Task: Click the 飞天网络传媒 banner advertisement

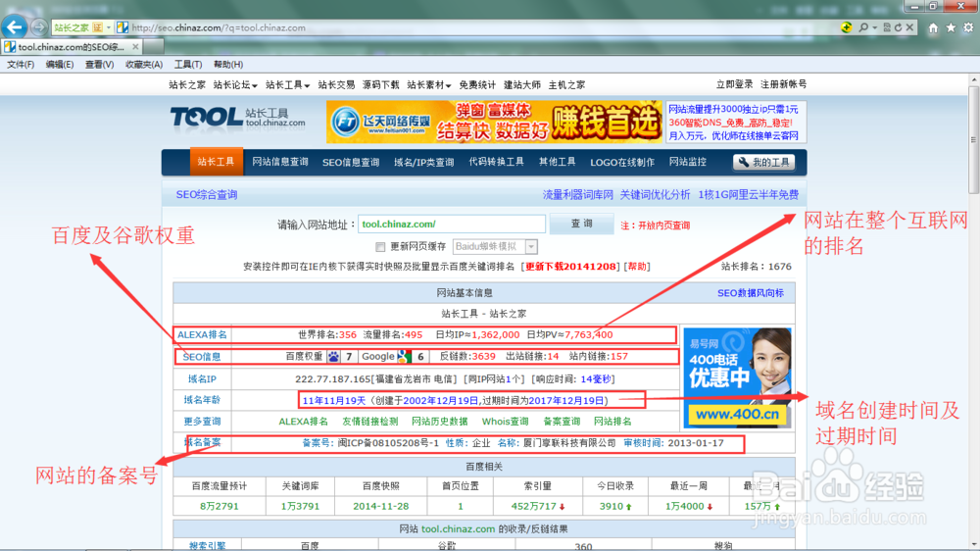Action: (494, 122)
